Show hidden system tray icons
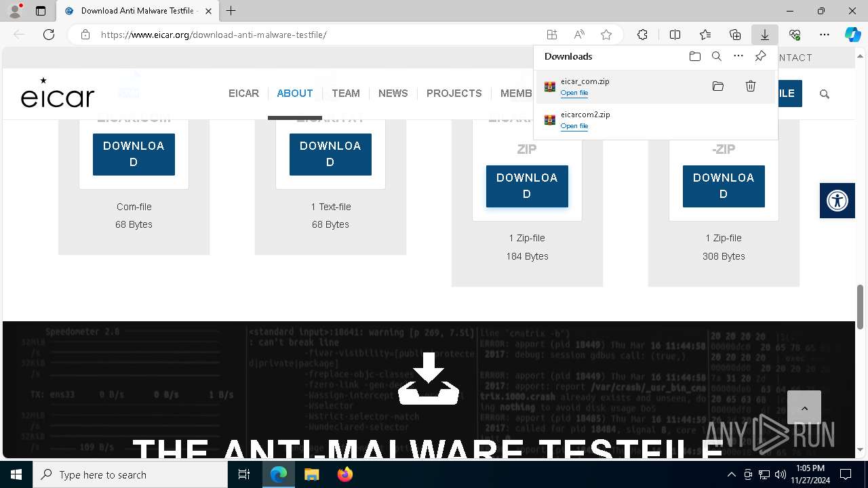This screenshot has height=488, width=868. point(731,474)
